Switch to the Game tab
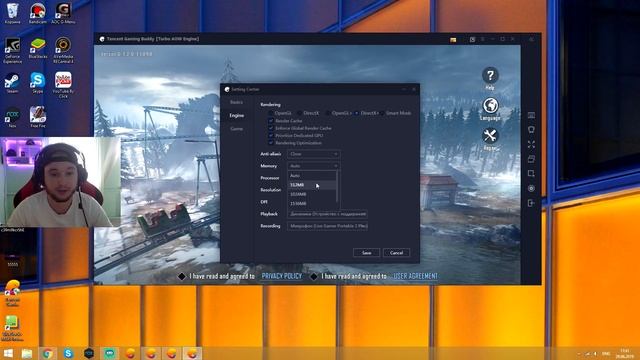This screenshot has width=640, height=360. pos(236,129)
